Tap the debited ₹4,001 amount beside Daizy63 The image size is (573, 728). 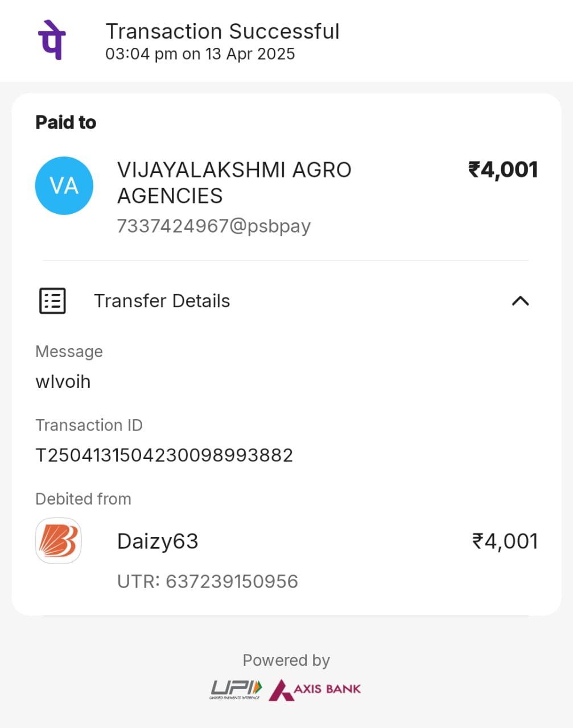click(505, 541)
